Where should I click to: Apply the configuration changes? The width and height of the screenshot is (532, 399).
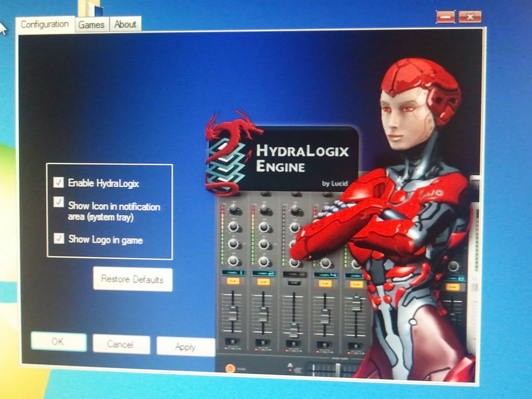(x=186, y=347)
